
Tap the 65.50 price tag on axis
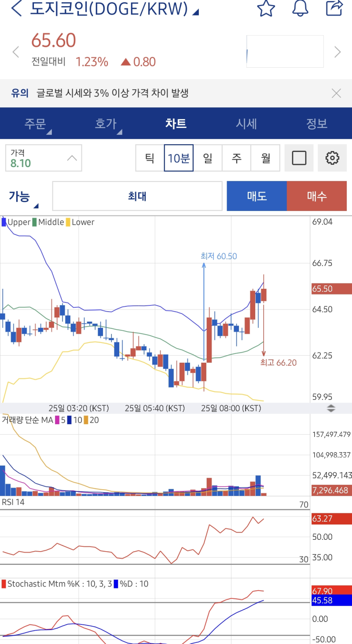pos(331,289)
